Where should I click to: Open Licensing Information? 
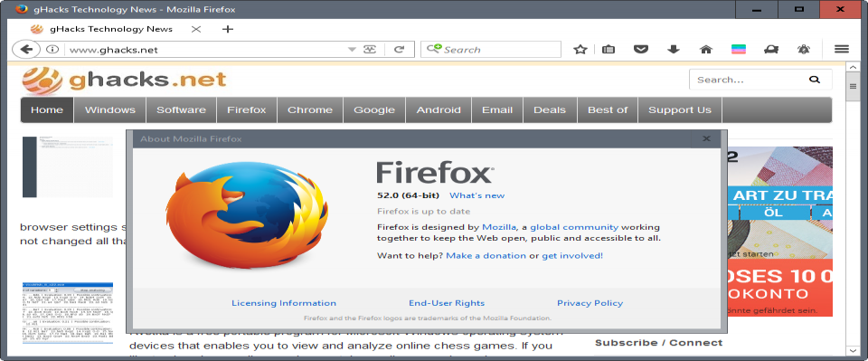(283, 303)
